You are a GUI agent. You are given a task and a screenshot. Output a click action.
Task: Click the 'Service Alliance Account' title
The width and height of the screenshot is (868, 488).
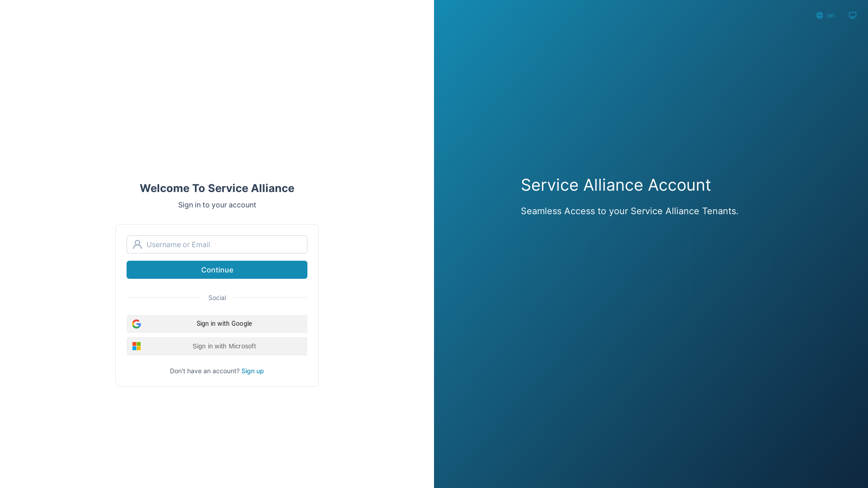click(616, 185)
